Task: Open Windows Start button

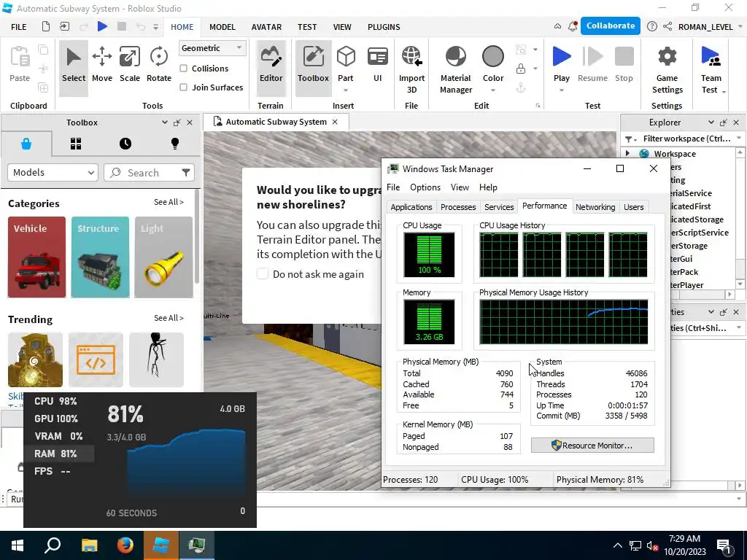Action: [18, 545]
